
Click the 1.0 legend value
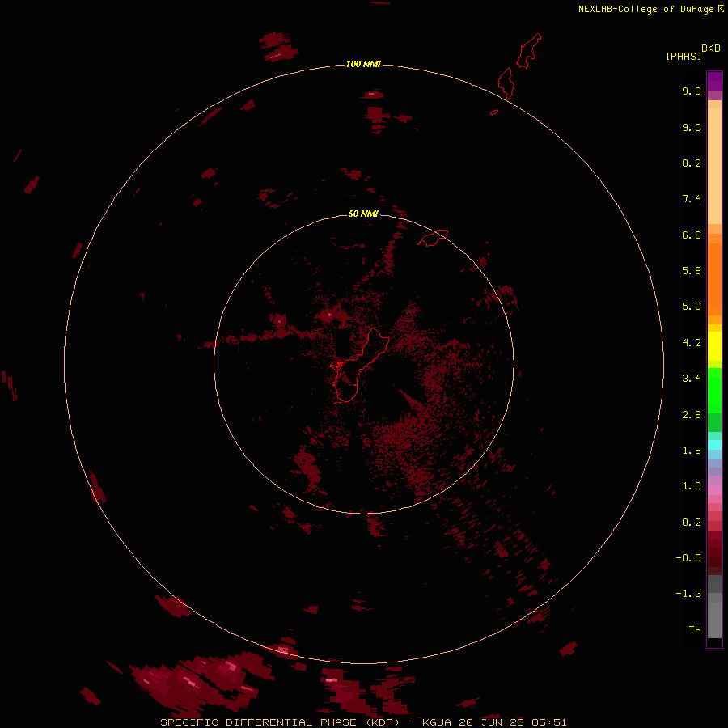pos(692,486)
